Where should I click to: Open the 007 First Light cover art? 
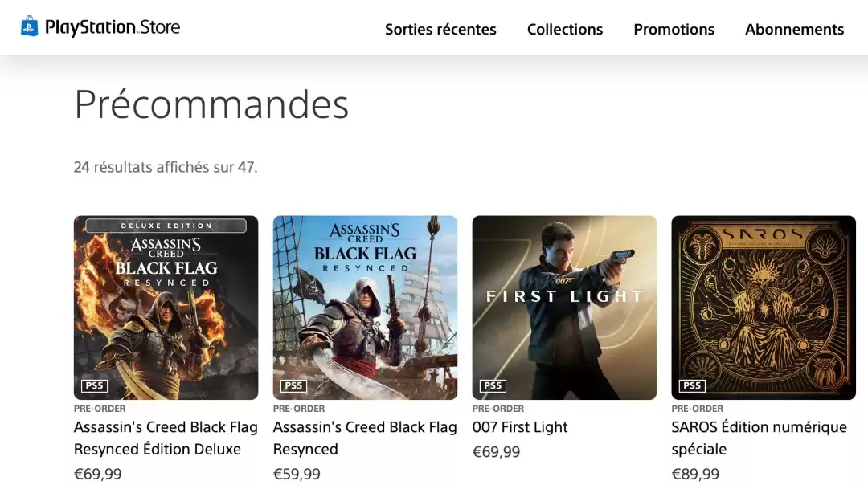564,308
